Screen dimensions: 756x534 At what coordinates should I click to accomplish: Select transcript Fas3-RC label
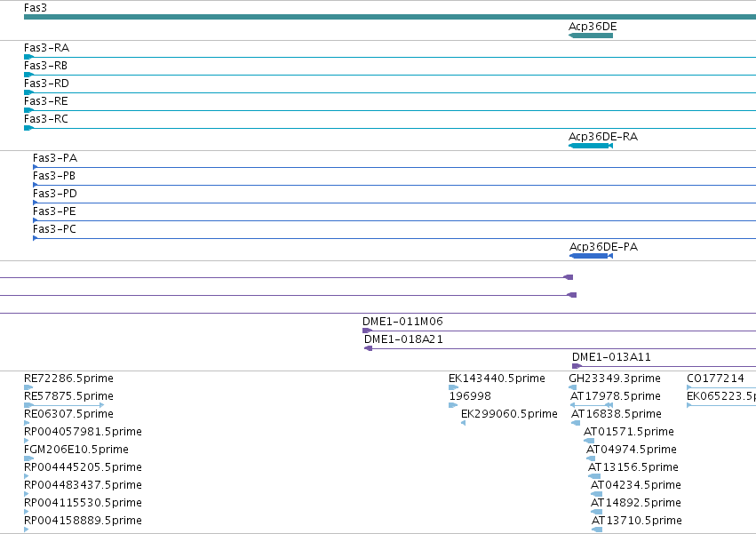[x=46, y=119]
